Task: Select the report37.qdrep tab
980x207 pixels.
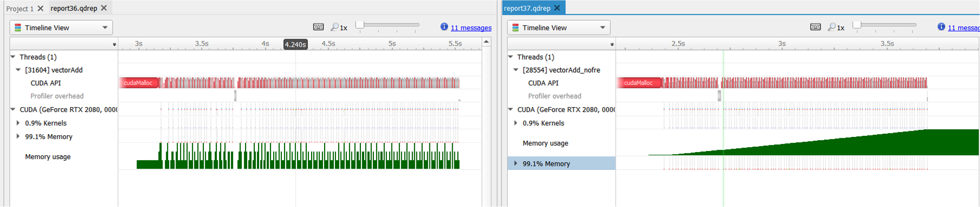Action: 527,8
